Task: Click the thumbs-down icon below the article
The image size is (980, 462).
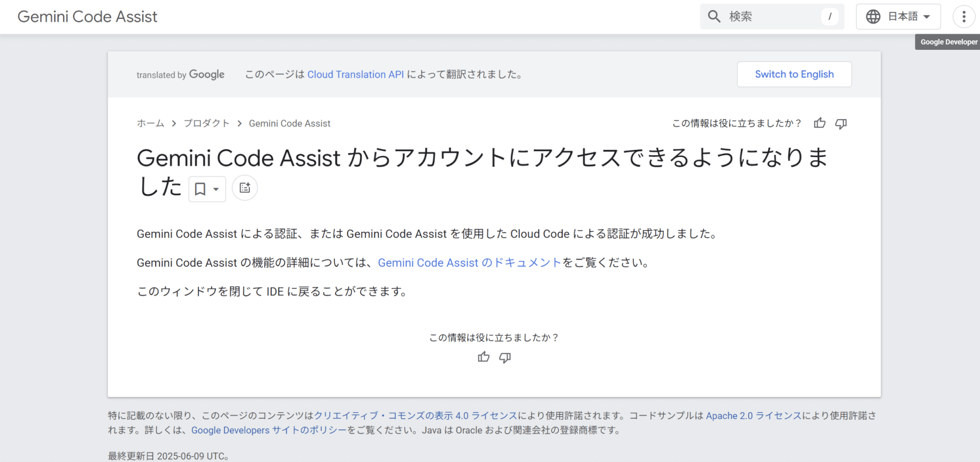Action: click(505, 358)
